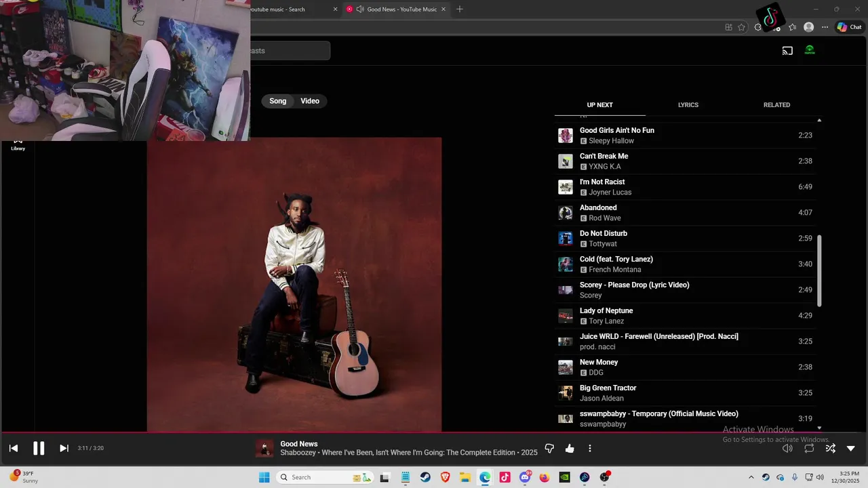The image size is (868, 488).
Task: Switch to the Good News - YouTube Music tab
Action: 397,9
